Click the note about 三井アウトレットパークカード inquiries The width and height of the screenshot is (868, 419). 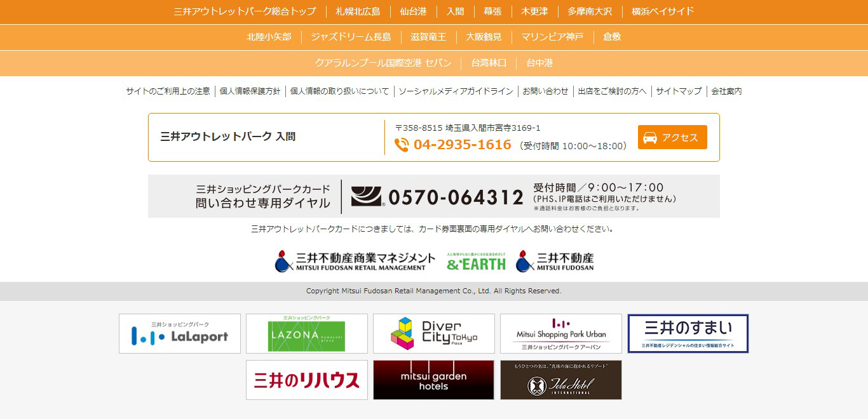[x=433, y=229]
